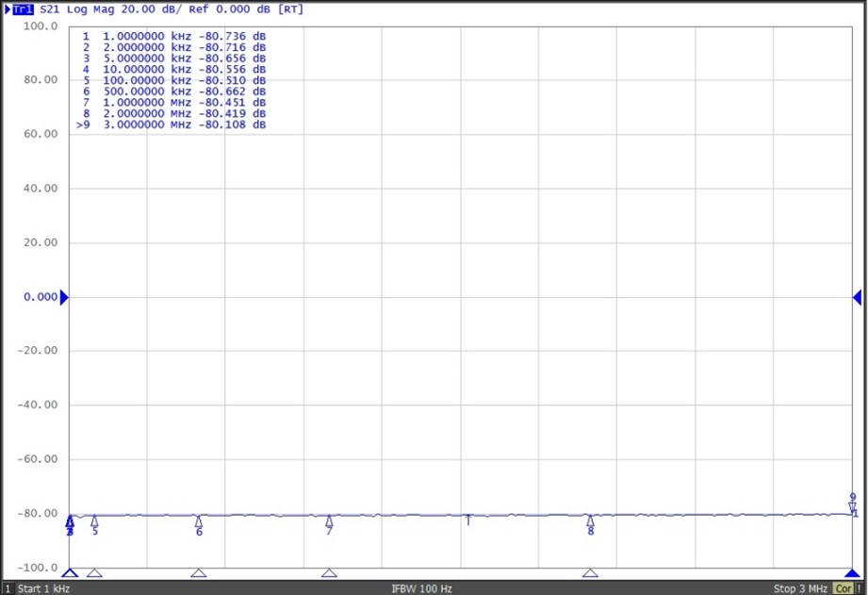The height and width of the screenshot is (595, 868).
Task: Open the Log Mag format field
Action: [x=90, y=8]
